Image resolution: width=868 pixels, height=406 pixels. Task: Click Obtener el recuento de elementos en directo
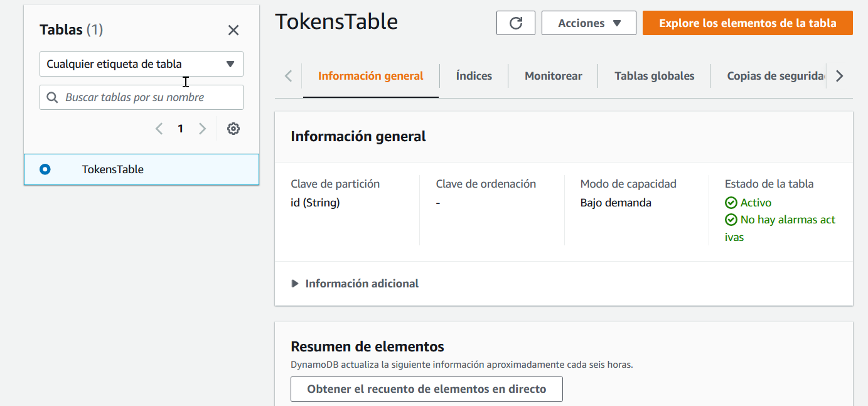click(426, 389)
